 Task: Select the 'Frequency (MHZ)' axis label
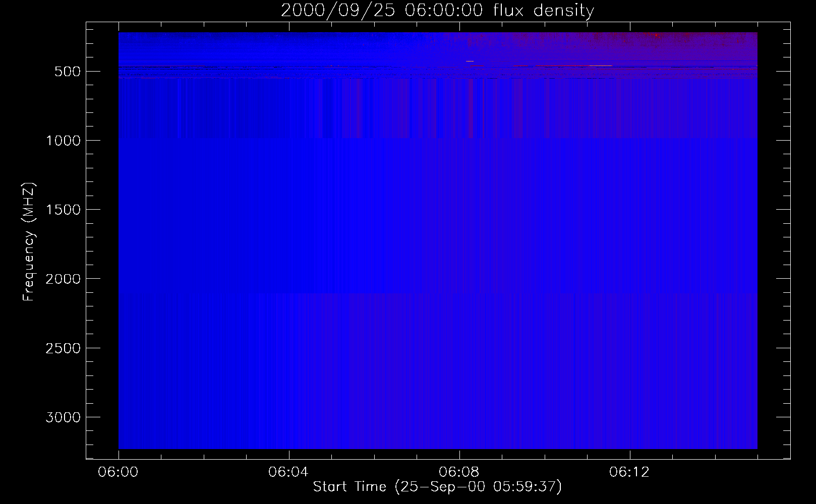pos(29,242)
